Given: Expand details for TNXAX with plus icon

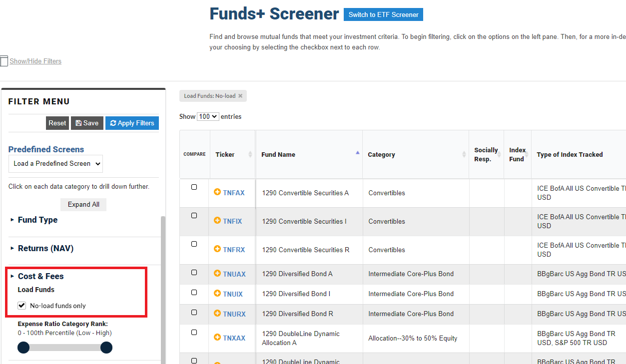Looking at the screenshot, I should pos(217,338).
